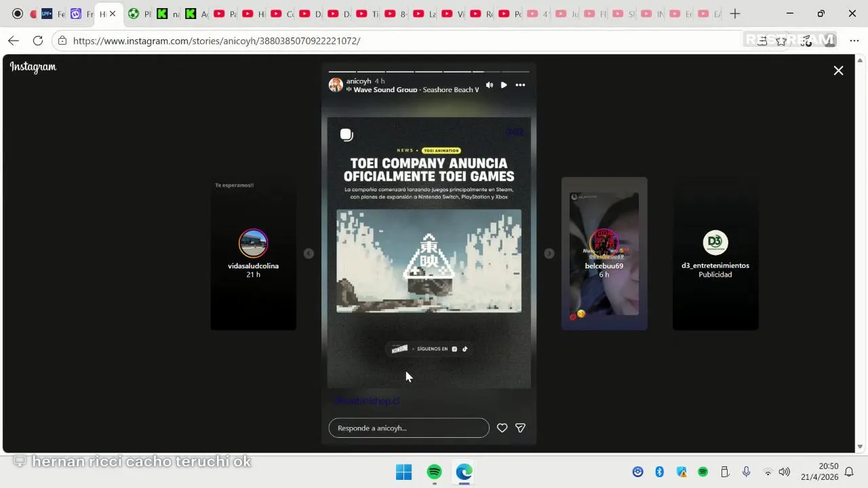Click the story progress bar segments

click(429, 71)
